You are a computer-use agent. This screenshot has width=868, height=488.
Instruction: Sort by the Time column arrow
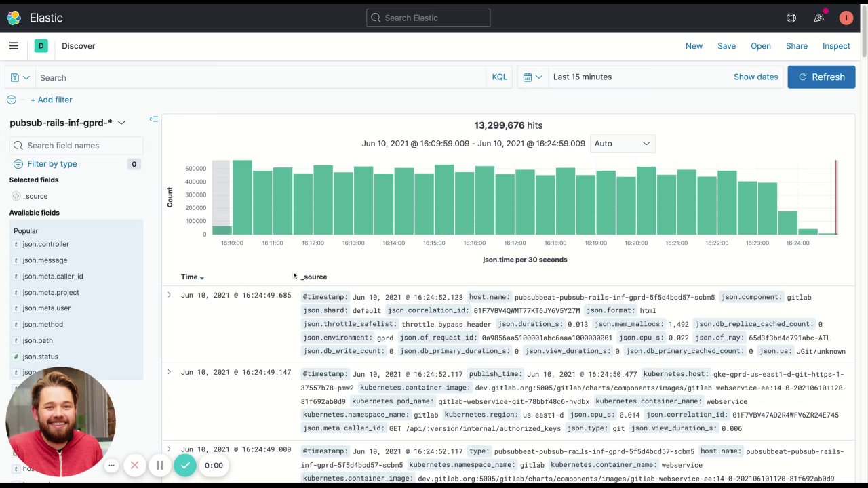point(201,277)
